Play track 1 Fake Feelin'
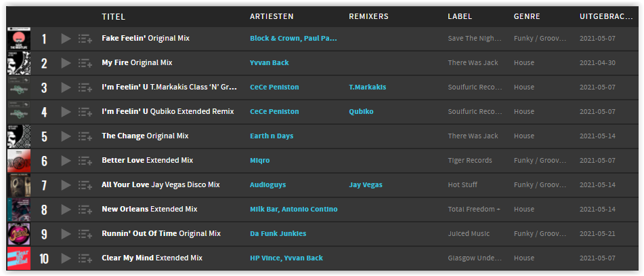This screenshot has width=644, height=276. (66, 39)
